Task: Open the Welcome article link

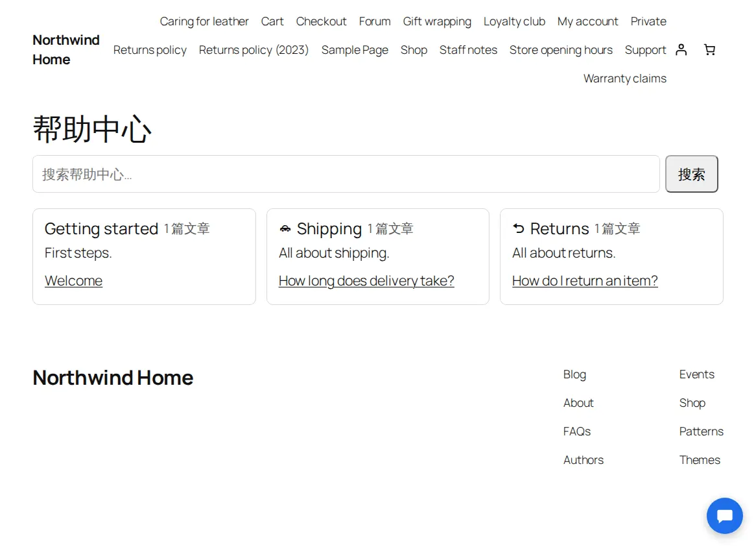Action: point(73,281)
